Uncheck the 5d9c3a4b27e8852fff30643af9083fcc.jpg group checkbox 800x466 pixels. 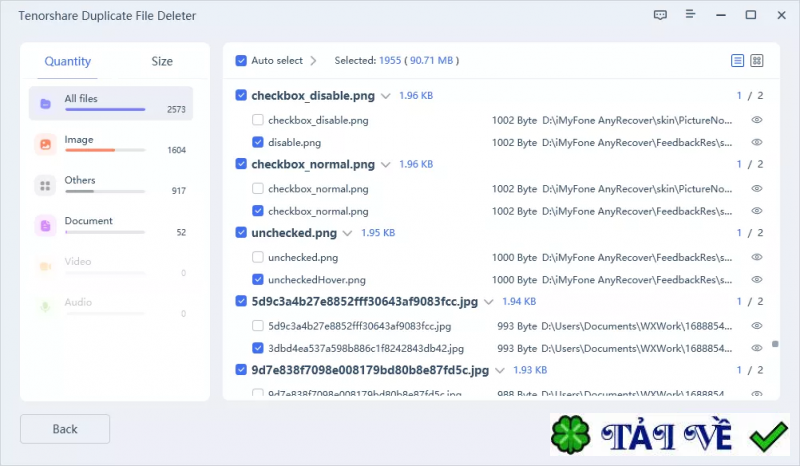(241, 301)
